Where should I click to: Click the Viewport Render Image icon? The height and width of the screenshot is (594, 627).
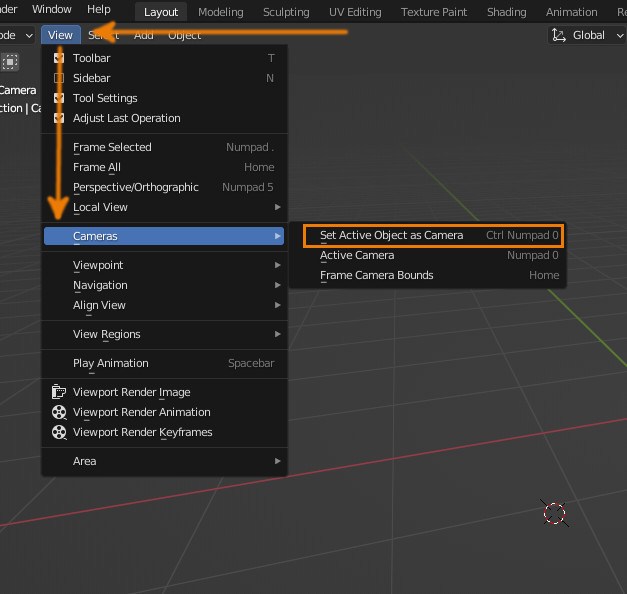coord(59,392)
